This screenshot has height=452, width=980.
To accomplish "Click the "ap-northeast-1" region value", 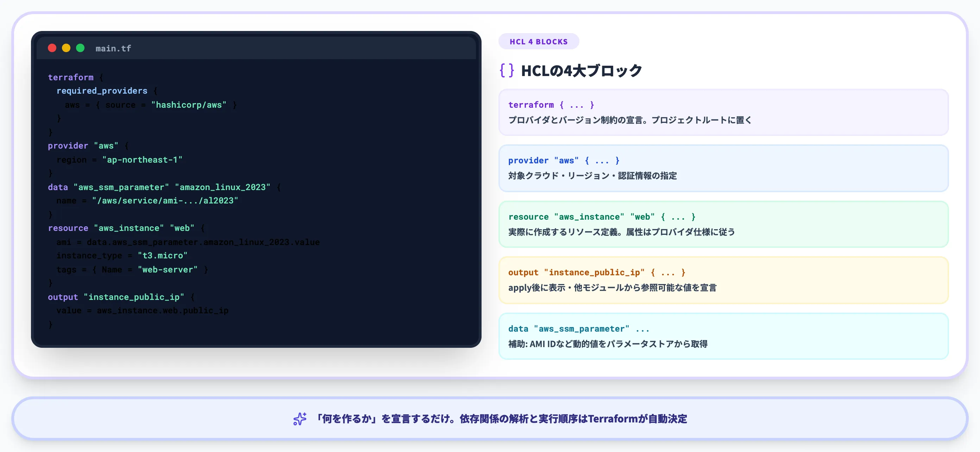I will click(x=142, y=160).
